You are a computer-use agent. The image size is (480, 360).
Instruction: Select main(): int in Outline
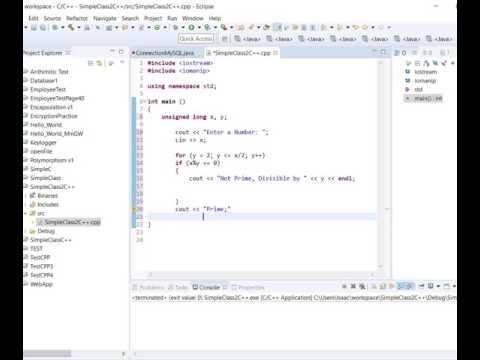point(423,98)
